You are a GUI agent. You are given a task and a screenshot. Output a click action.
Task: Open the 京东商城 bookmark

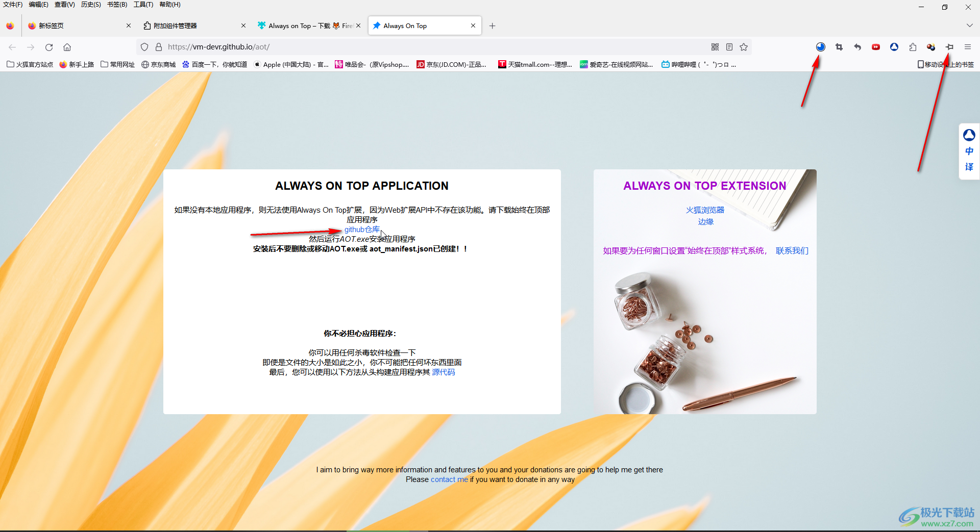click(x=159, y=64)
